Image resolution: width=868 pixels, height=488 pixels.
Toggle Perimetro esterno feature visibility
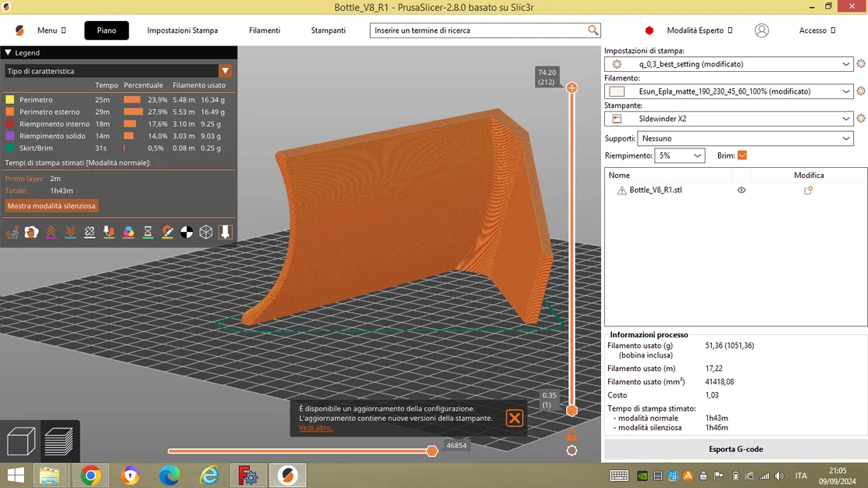pos(9,112)
